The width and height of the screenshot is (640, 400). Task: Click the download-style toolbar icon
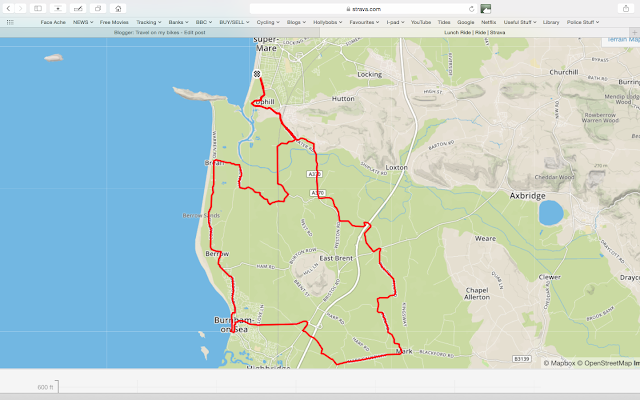(58, 9)
